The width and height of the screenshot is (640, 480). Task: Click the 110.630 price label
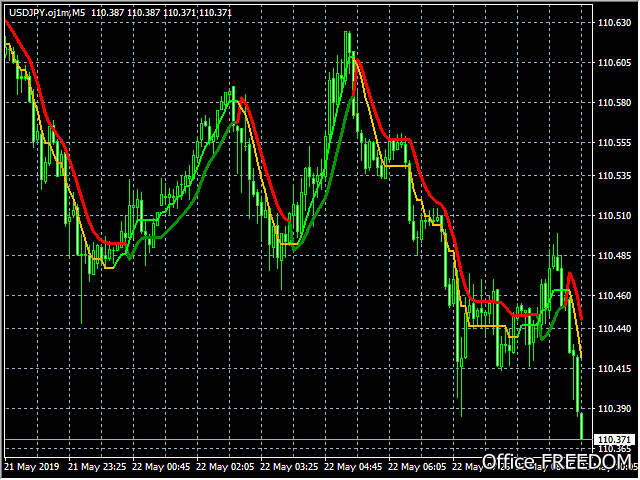(x=614, y=23)
